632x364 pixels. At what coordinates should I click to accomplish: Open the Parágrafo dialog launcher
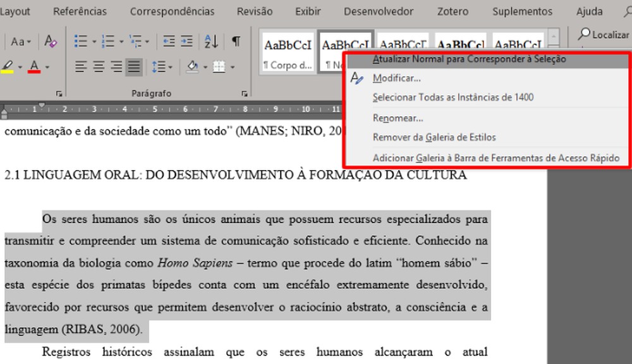point(245,93)
